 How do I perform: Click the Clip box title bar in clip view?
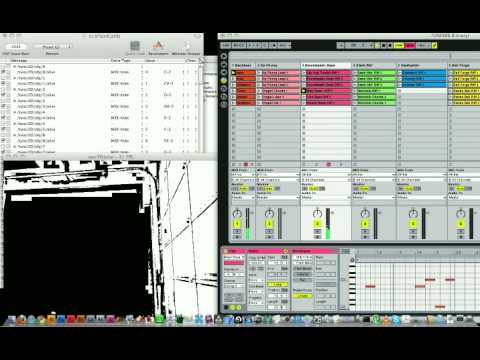pos(234,251)
